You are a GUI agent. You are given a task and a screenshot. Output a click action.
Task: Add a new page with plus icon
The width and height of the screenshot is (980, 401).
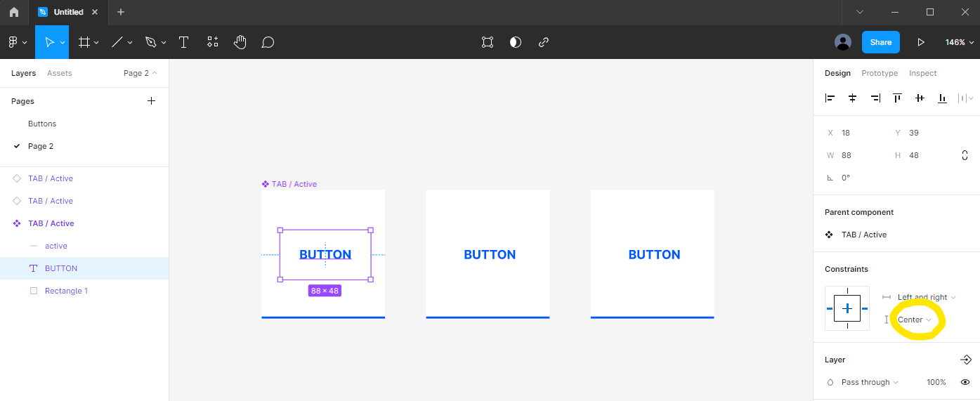tap(151, 101)
